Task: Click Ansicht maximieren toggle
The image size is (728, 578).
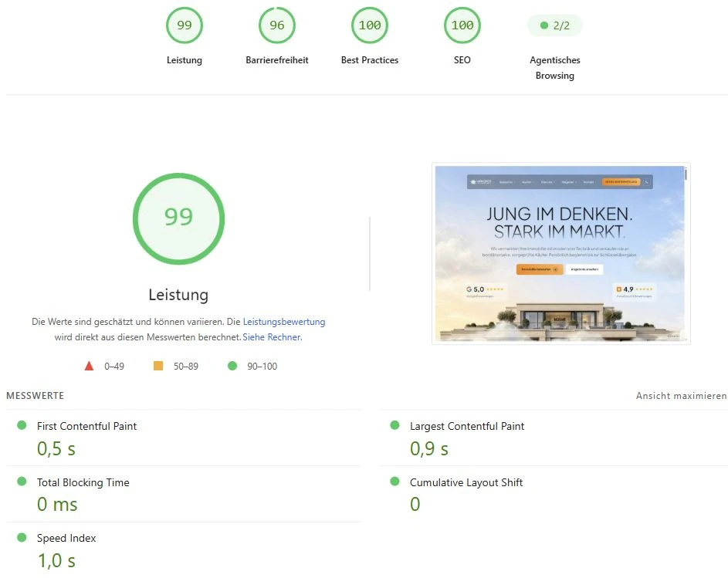Action: click(x=681, y=396)
